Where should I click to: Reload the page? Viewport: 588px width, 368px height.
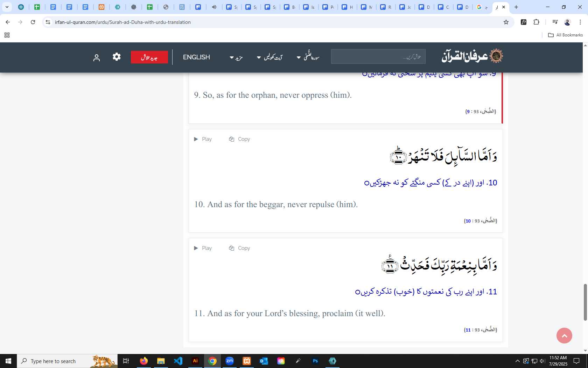33,22
